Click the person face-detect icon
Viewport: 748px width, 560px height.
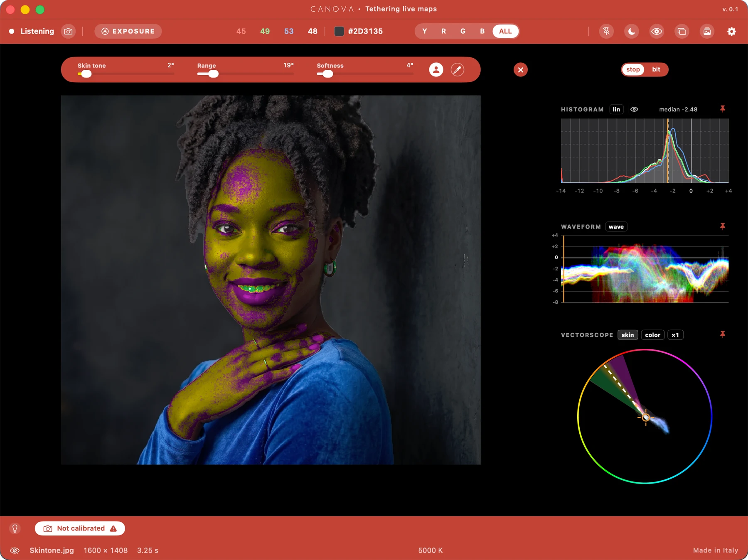click(x=436, y=70)
